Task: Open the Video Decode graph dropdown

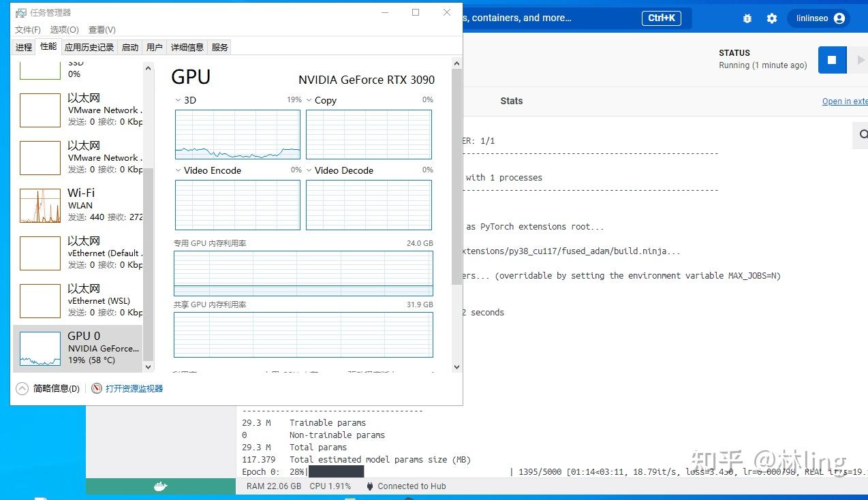Action: [x=309, y=170]
